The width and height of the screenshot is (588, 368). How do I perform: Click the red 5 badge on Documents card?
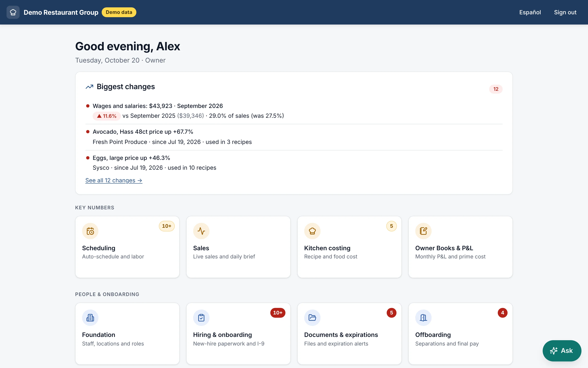click(x=391, y=313)
